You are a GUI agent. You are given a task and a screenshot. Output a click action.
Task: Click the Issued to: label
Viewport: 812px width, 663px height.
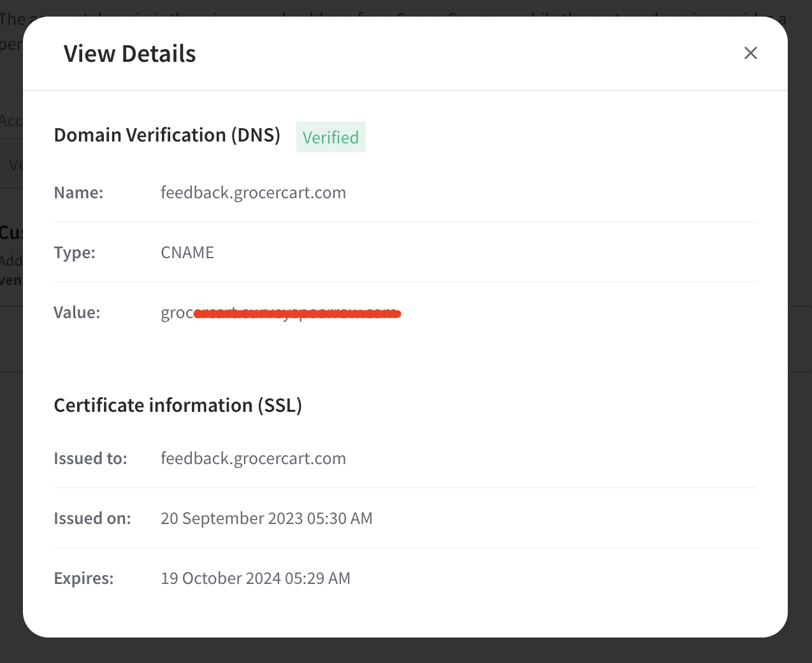pyautogui.click(x=91, y=458)
